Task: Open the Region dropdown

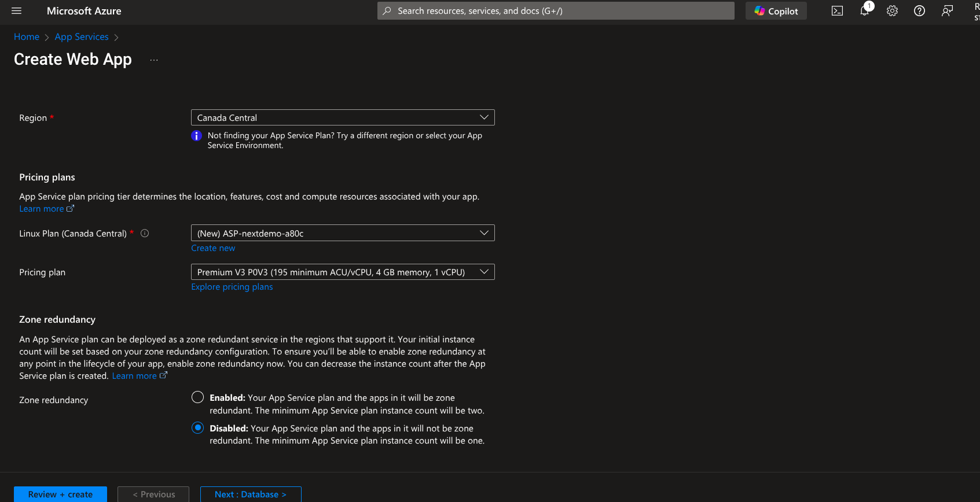Action: tap(343, 117)
